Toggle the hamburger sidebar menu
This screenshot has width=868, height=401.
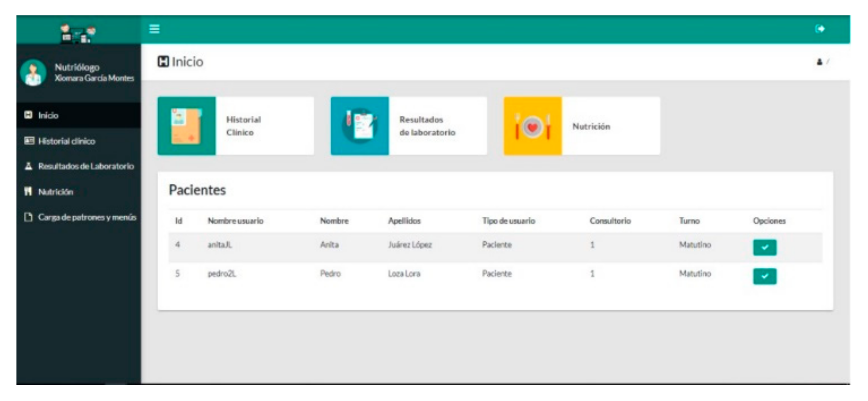[x=154, y=29]
